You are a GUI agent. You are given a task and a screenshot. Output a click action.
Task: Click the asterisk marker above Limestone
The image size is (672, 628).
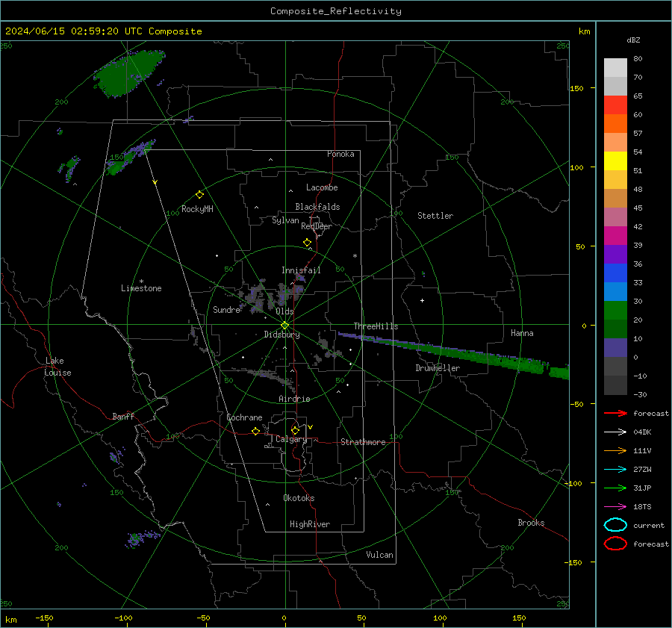pos(141,282)
